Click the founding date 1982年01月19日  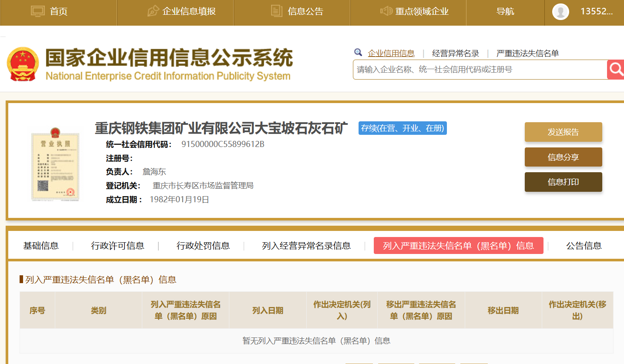coord(179,200)
